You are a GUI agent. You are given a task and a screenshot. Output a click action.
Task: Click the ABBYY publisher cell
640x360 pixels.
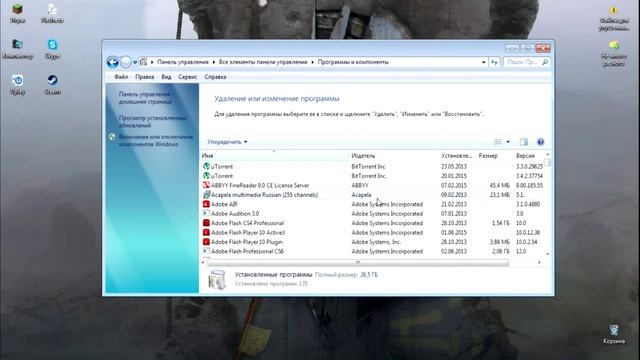click(x=360, y=185)
